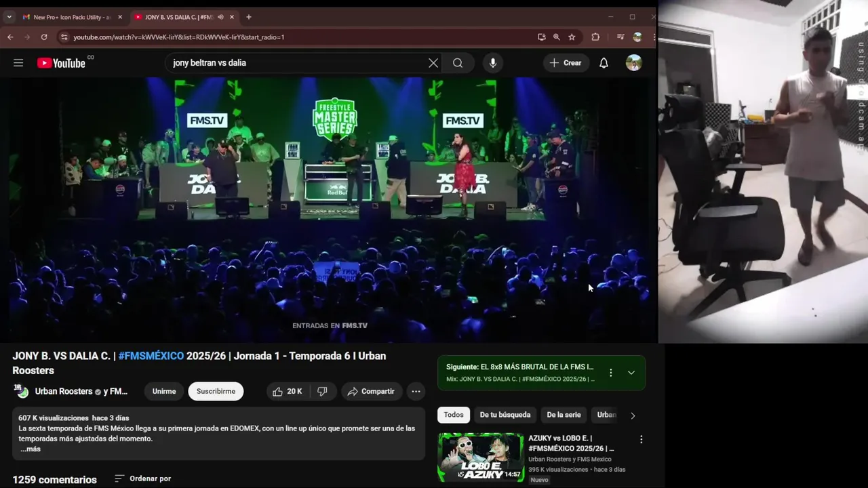Screen dimensions: 868x488
Task: Open the Chrome profile avatar
Action: coord(637,37)
